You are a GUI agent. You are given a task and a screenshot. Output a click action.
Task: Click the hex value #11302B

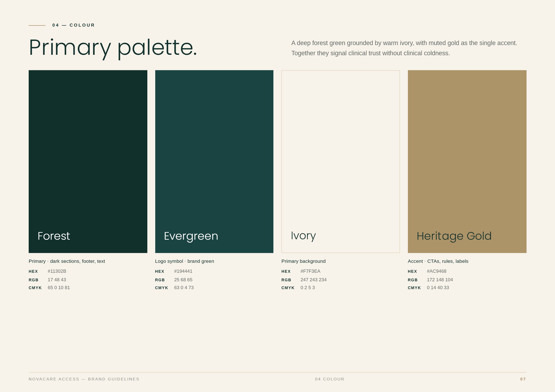coord(57,271)
